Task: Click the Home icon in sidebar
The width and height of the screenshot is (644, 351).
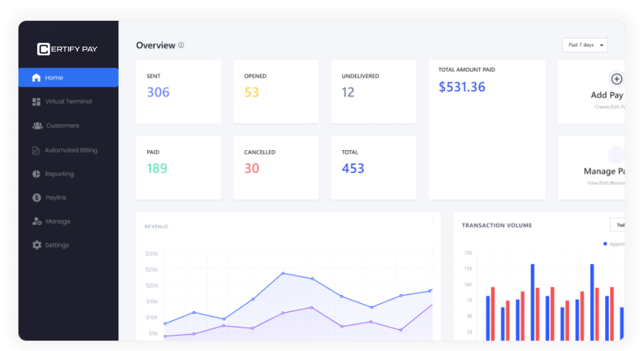Action: [36, 77]
